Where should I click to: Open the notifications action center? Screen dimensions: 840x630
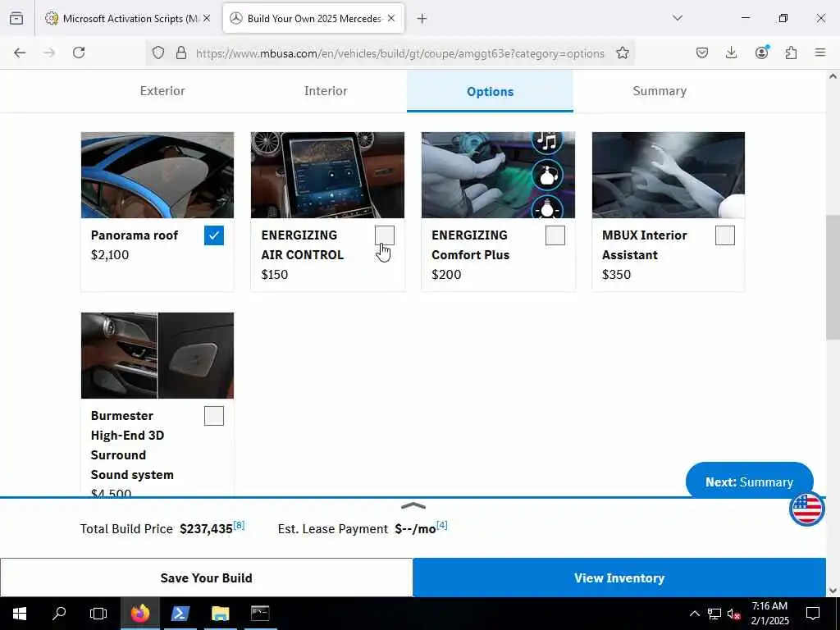click(x=813, y=614)
